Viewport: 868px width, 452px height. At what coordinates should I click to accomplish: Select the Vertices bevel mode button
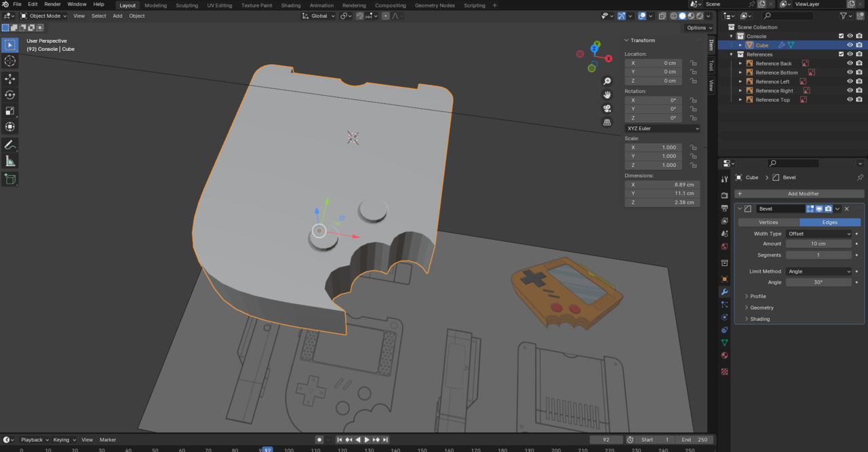pos(768,222)
